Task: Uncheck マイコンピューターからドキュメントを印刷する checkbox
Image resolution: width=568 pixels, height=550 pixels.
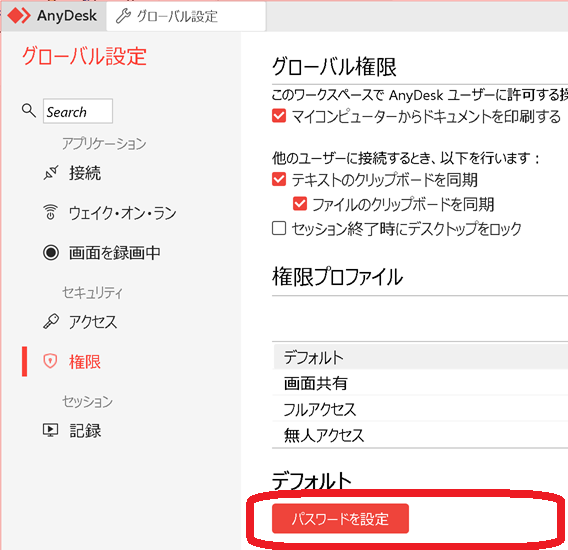Action: click(x=279, y=116)
